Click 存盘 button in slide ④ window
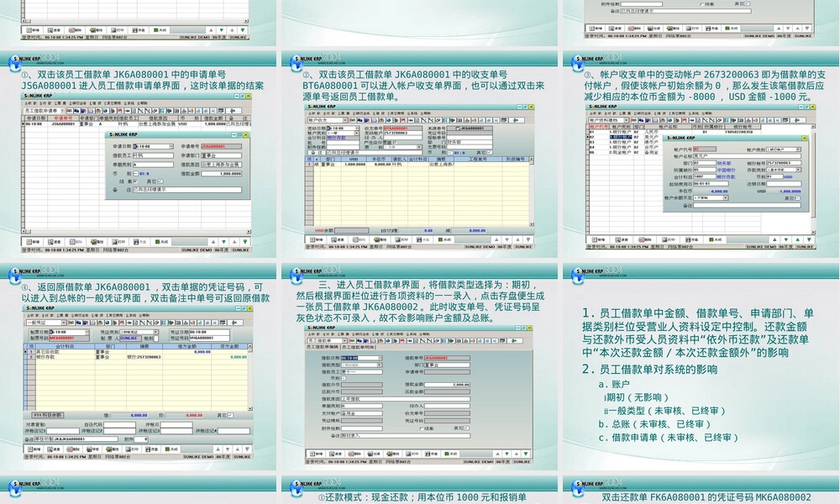Screen dimensions: 840x504 tap(151, 449)
